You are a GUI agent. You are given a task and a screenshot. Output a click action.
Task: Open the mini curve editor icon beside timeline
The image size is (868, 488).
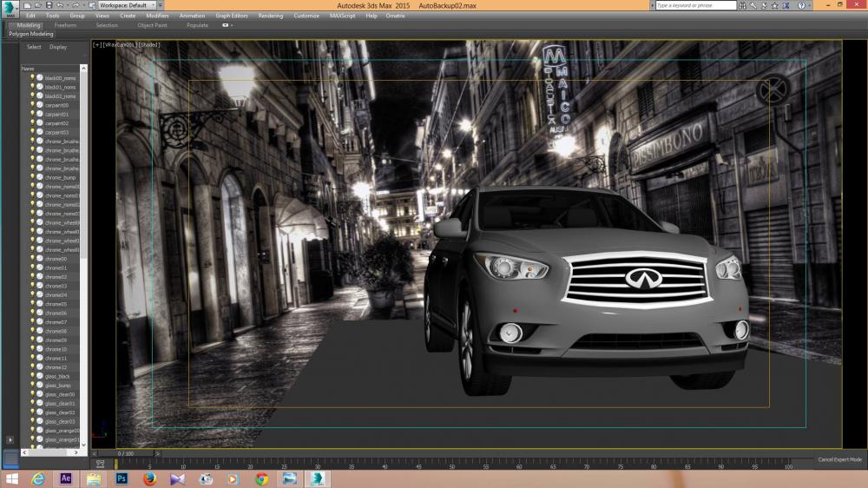pos(100,464)
